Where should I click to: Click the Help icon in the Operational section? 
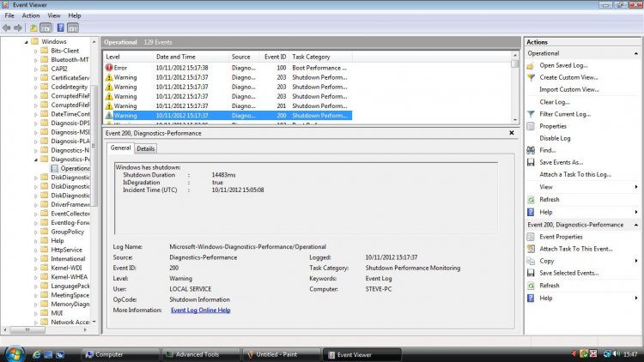pos(531,212)
